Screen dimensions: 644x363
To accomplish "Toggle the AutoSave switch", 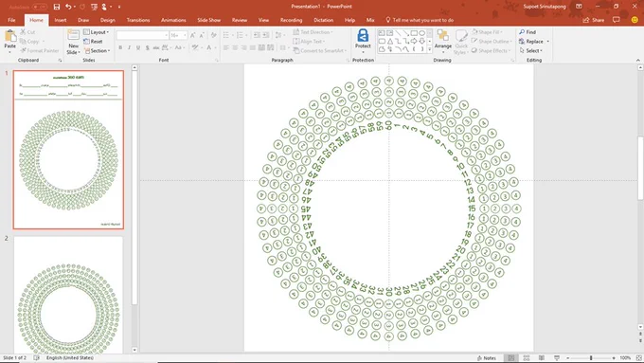I will point(40,7).
